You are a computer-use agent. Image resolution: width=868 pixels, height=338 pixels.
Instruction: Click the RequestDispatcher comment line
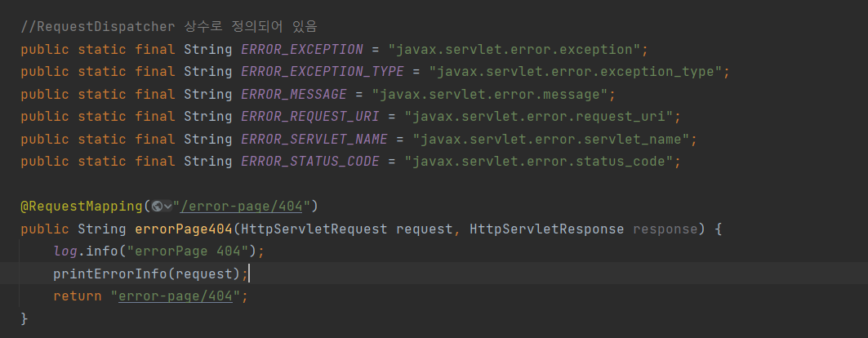169,27
